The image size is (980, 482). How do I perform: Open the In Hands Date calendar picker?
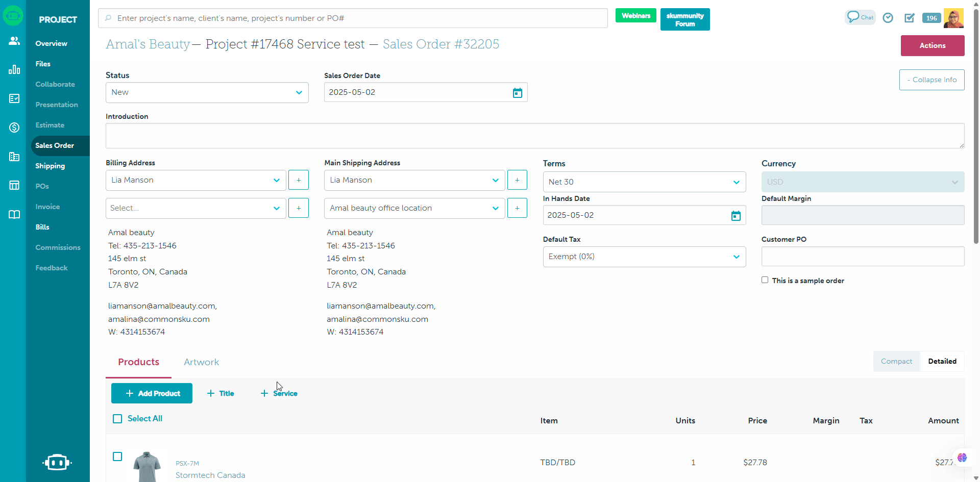[x=736, y=216]
